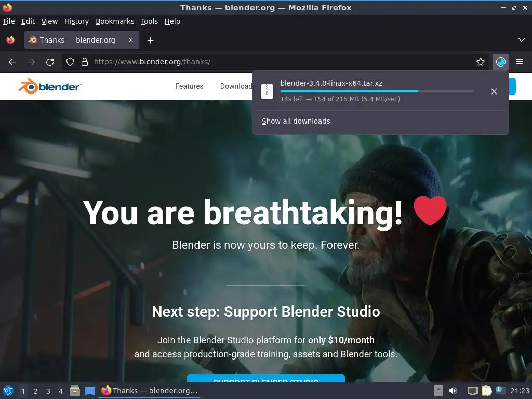Open a new tab with plus button

(150, 41)
